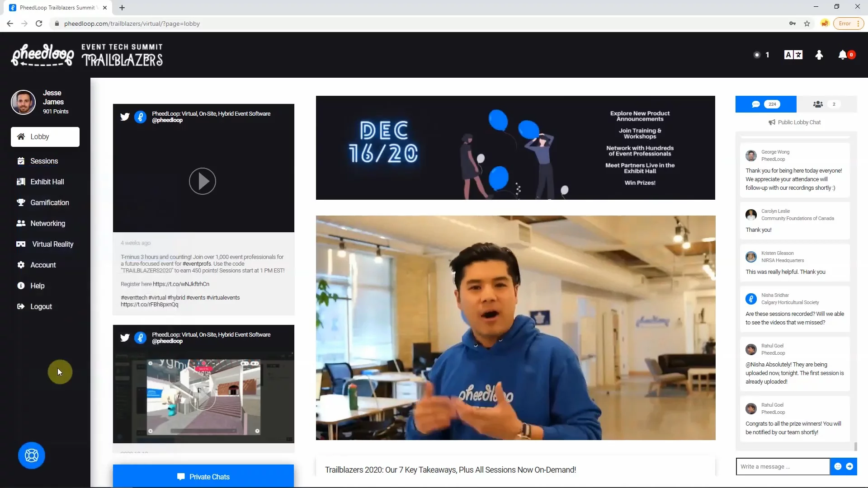
Task: Open the t.co/wNJkftrhCn register link
Action: tap(181, 284)
